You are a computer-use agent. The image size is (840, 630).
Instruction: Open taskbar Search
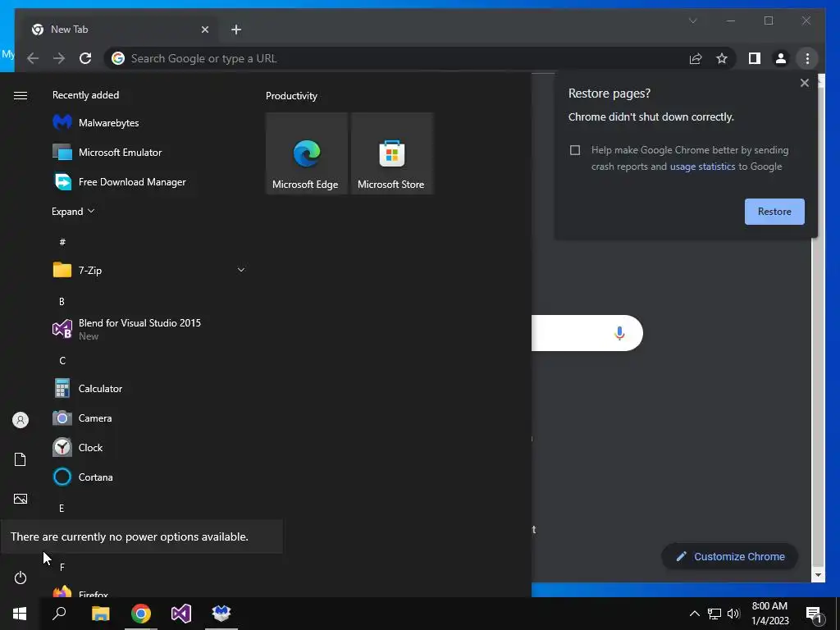point(59,614)
